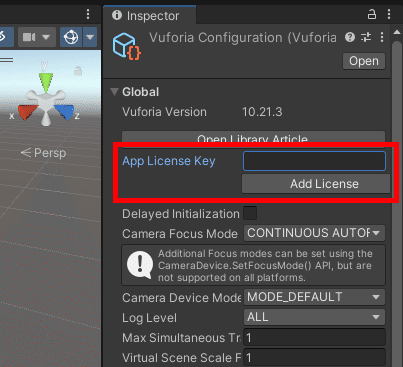Viewport: 403px width, 367px height.
Task: Click the Add License button
Action: (x=316, y=184)
